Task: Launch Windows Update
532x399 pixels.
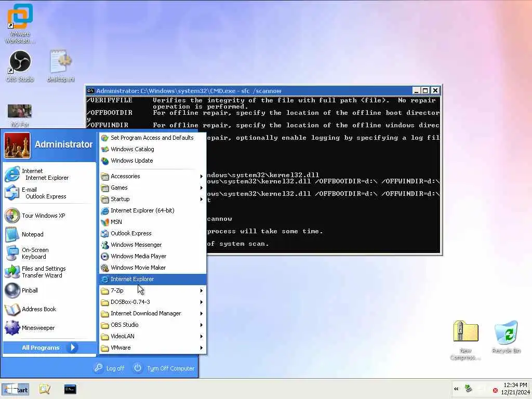Action: [152, 161]
